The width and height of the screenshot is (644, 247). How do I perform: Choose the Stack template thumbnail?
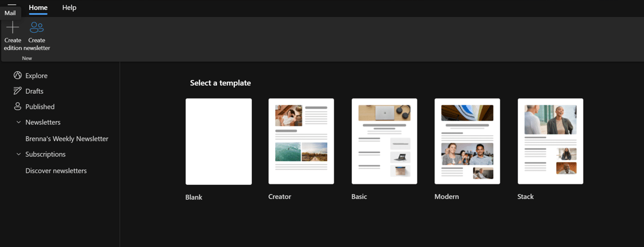551,141
